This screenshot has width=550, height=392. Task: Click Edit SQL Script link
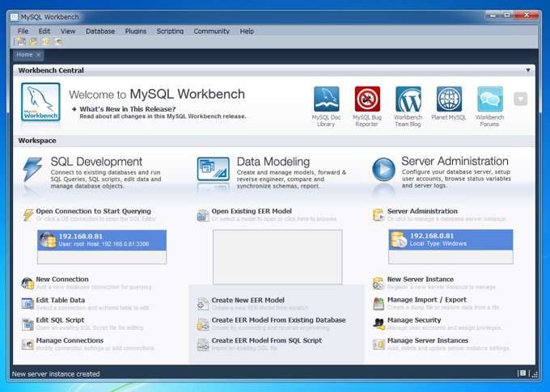pyautogui.click(x=61, y=320)
